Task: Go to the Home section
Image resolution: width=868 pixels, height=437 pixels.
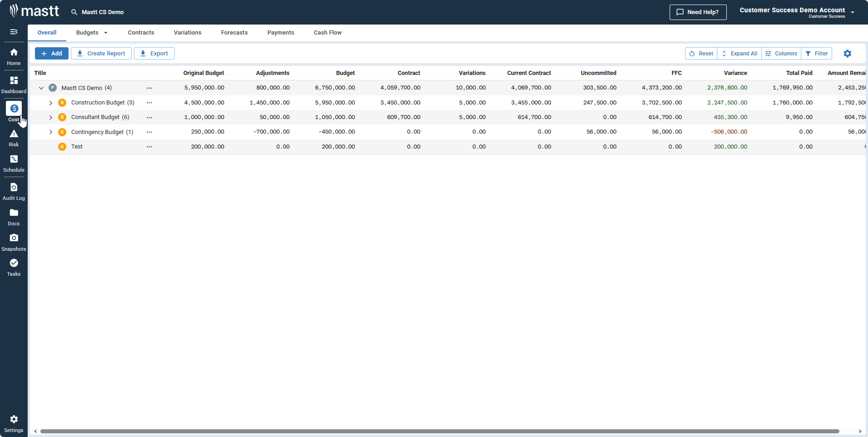Action: 14,56
